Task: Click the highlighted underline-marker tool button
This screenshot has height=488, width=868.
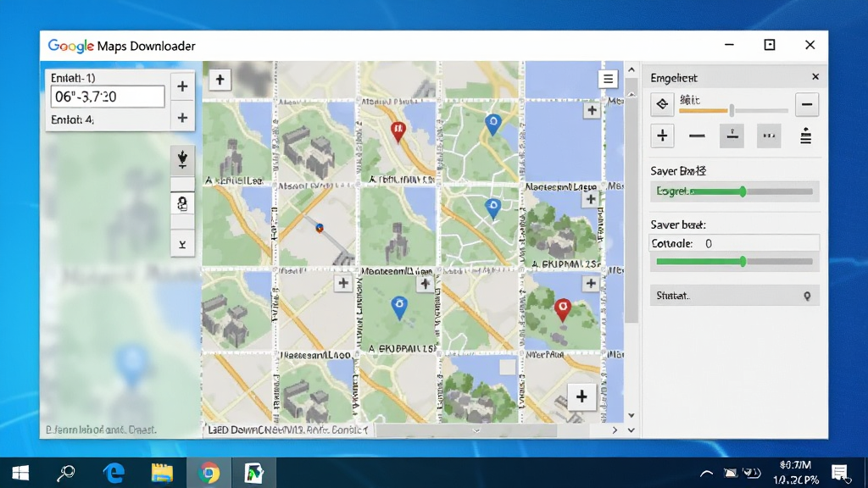Action: tap(732, 136)
